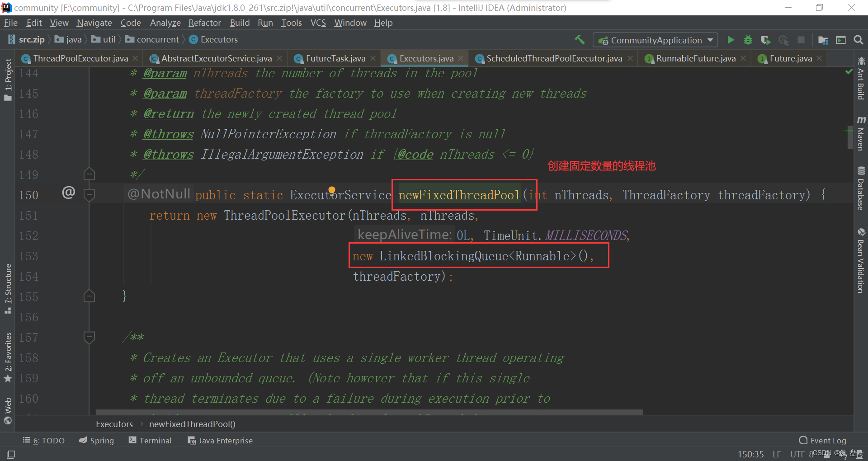Toggle tool window quick access button
Screen dimensions: 868x461
coord(11,454)
